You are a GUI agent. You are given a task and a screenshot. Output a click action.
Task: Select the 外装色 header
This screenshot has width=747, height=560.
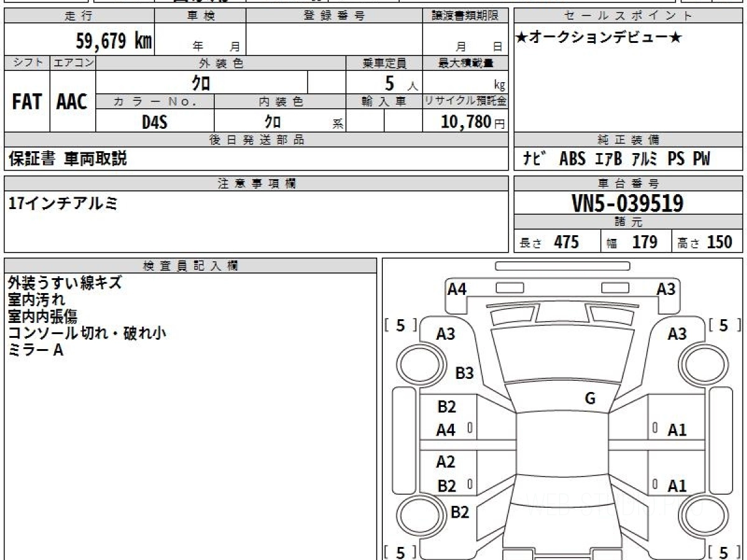221,63
